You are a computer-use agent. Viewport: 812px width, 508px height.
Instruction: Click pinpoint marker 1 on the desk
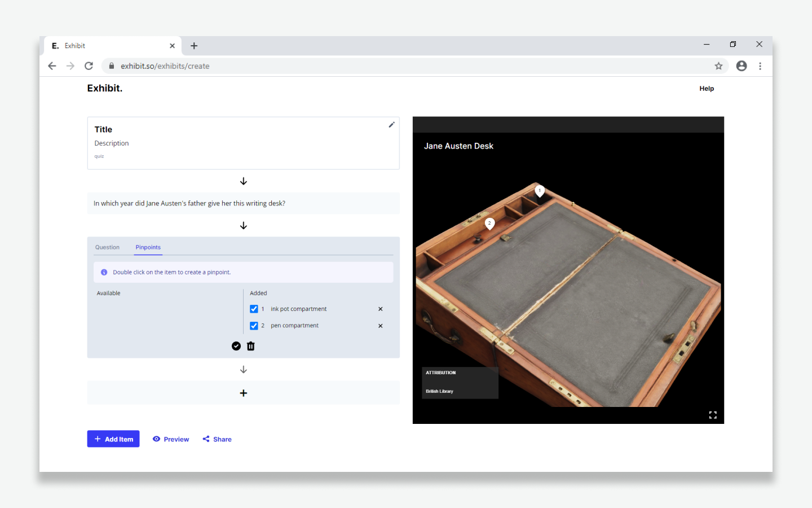pos(540,191)
